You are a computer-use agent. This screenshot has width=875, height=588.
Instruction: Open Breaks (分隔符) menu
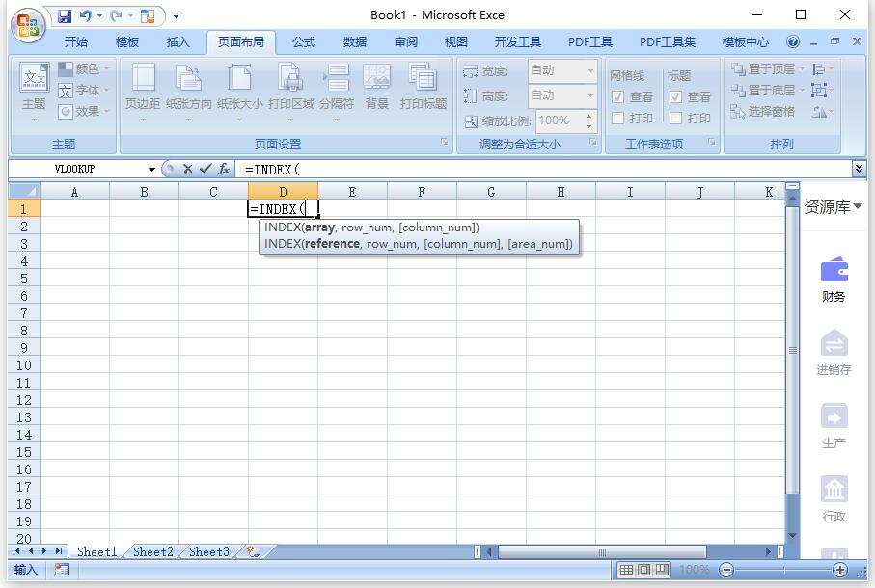point(337,93)
